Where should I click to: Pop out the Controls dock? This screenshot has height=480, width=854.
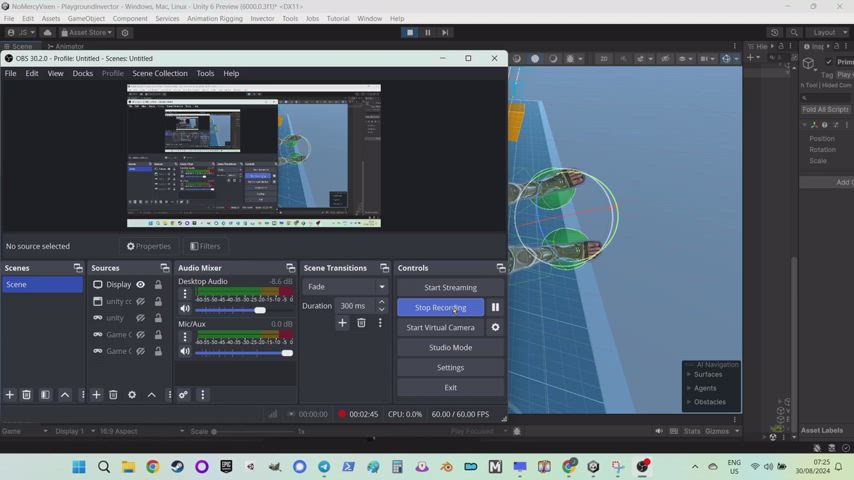tap(501, 268)
